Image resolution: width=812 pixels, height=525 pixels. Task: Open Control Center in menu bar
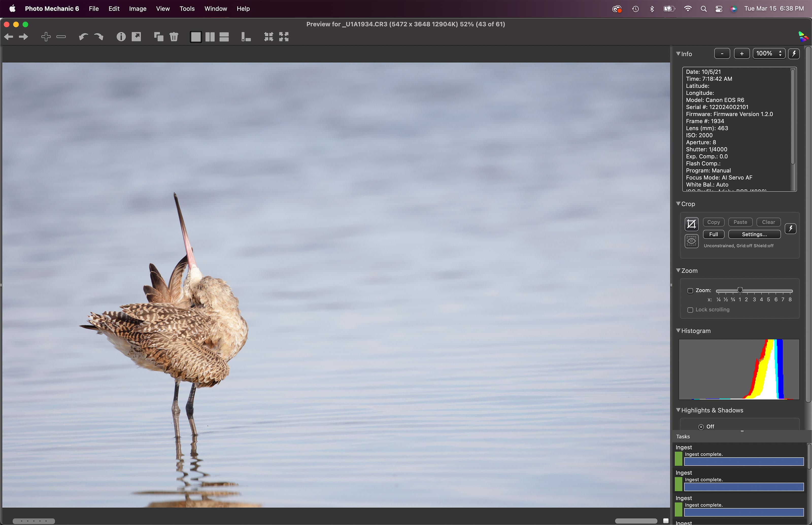[719, 9]
